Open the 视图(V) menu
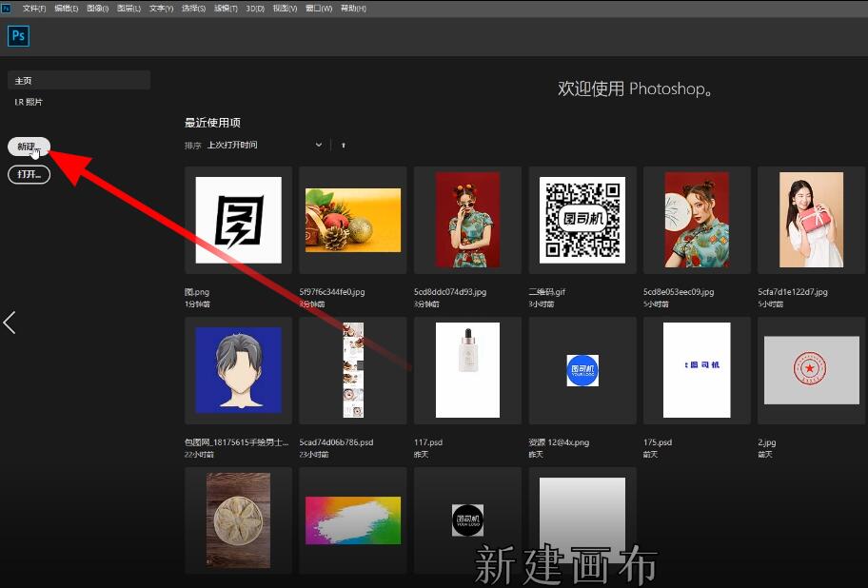 tap(285, 9)
